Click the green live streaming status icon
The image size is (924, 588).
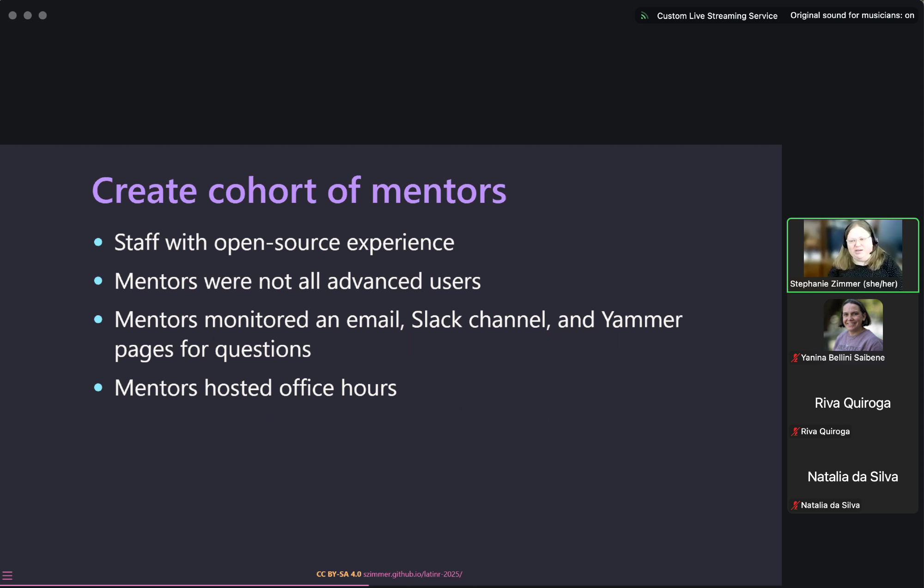[644, 16]
